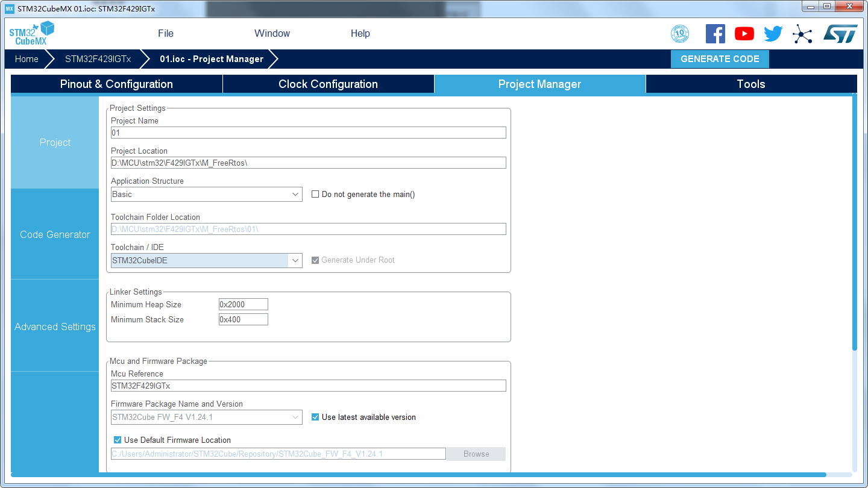Open the ST logo website icon
Screen dimensions: 868x488
coord(840,34)
